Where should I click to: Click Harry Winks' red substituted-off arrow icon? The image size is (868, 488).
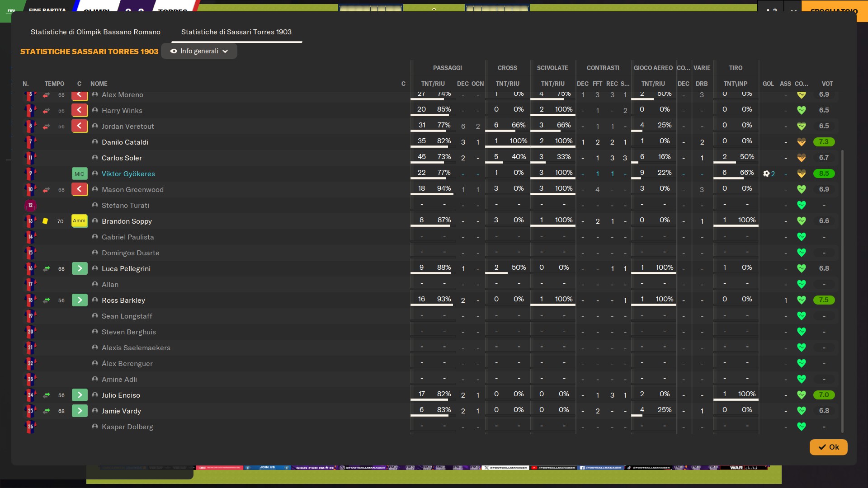(x=46, y=111)
